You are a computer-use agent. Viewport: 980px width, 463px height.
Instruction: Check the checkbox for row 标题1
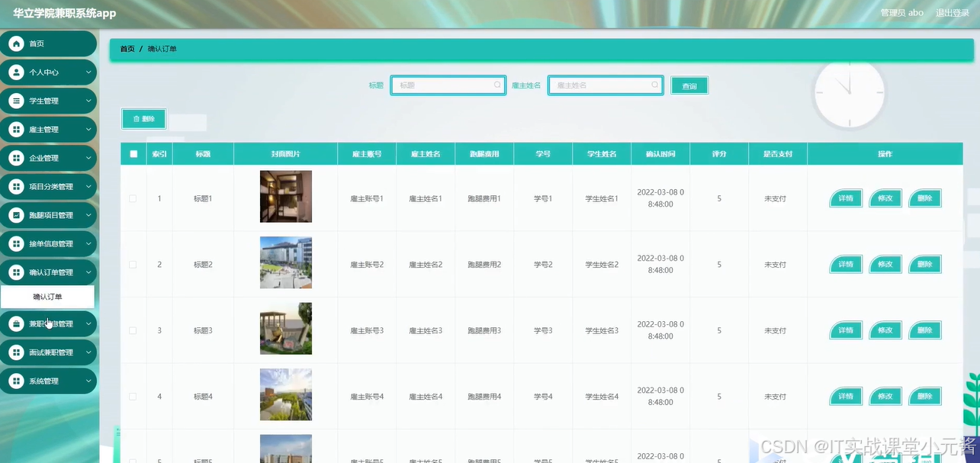click(x=133, y=198)
